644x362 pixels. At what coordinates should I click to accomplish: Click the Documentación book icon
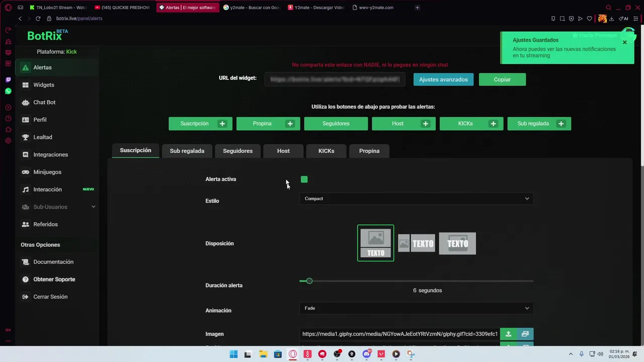click(25, 262)
